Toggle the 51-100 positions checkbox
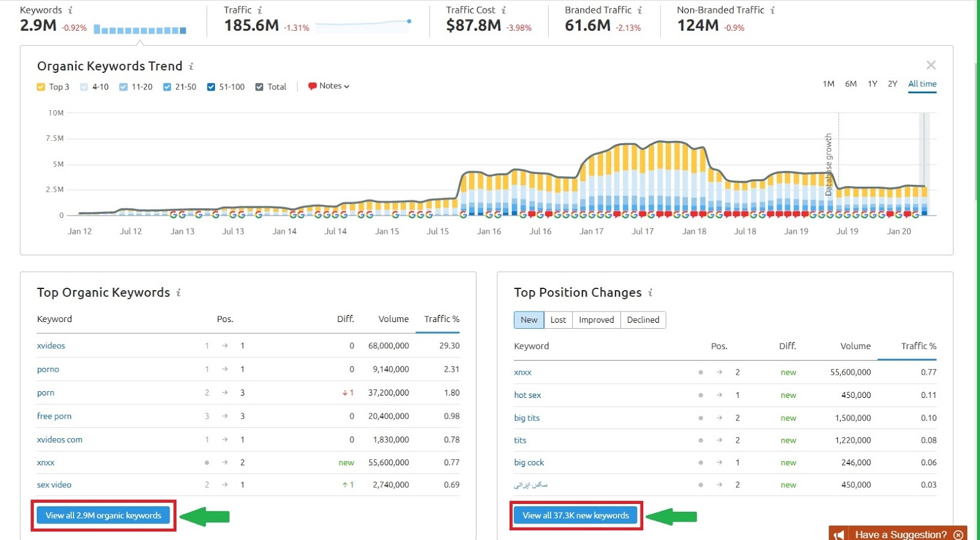This screenshot has width=980, height=540. pos(211,87)
